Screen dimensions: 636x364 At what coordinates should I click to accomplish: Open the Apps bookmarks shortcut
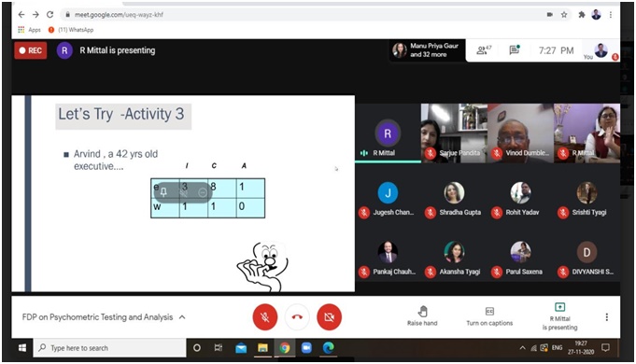(x=29, y=30)
